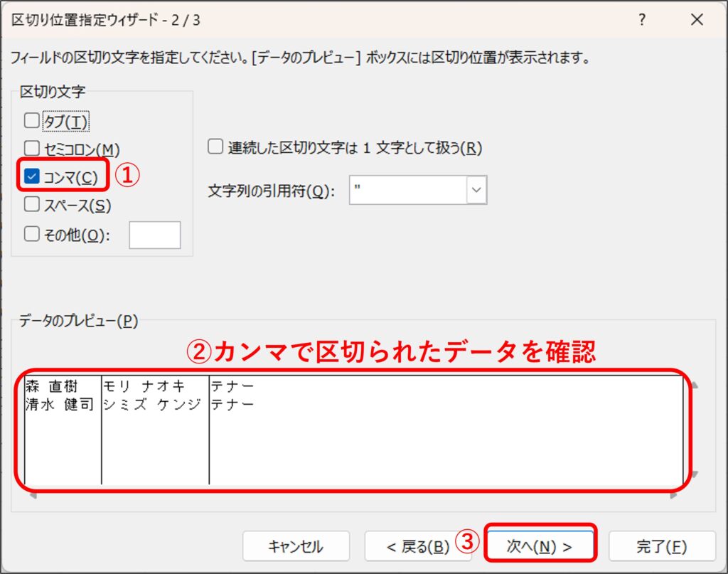Open the 文字列の引用符 dropdown
Screen dimensions: 728x574
click(476, 191)
